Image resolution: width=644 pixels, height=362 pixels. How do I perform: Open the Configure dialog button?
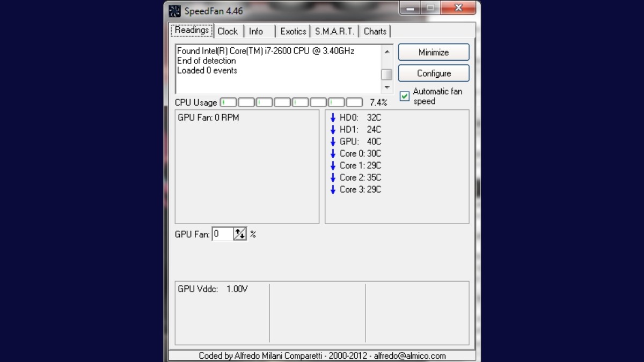tap(434, 73)
